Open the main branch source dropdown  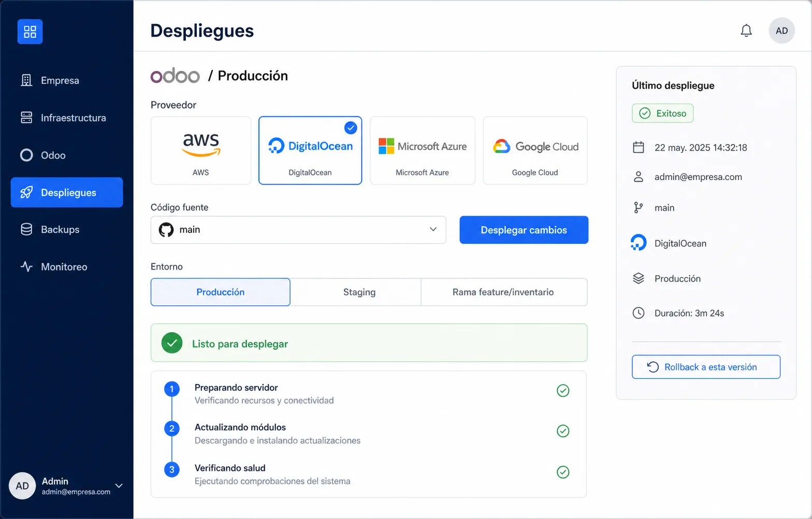pyautogui.click(x=298, y=230)
